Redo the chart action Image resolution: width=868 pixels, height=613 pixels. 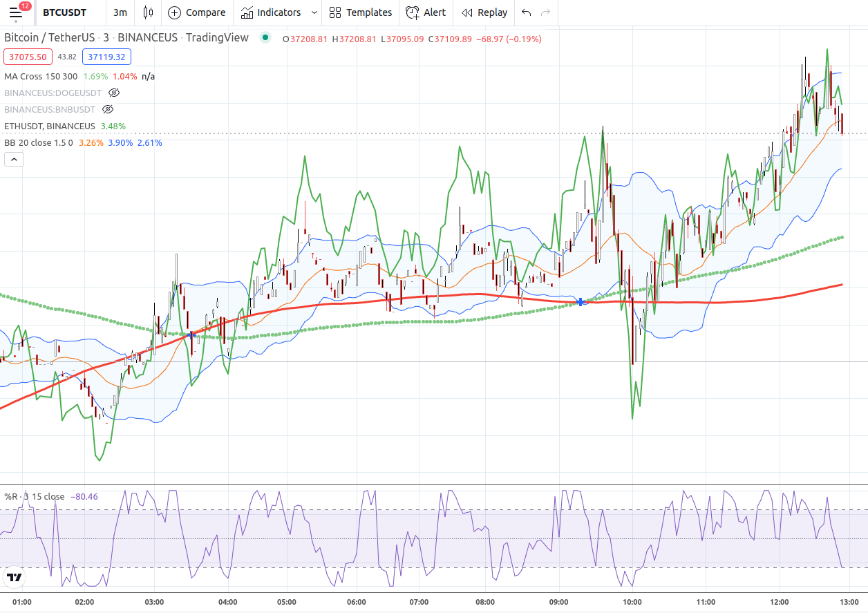(x=546, y=12)
